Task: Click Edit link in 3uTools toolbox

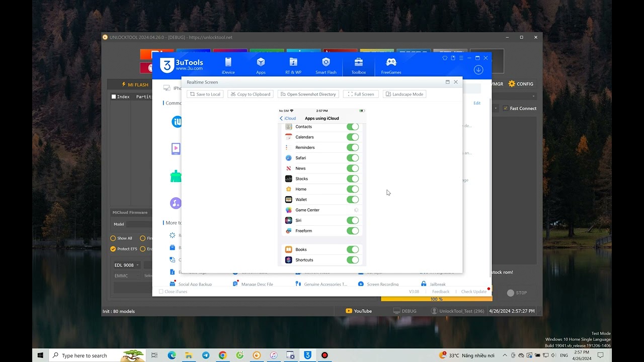Action: [477, 103]
